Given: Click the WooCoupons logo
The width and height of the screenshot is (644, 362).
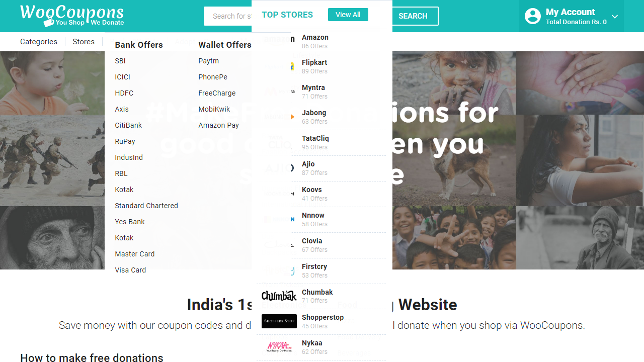Looking at the screenshot, I should 72,16.
